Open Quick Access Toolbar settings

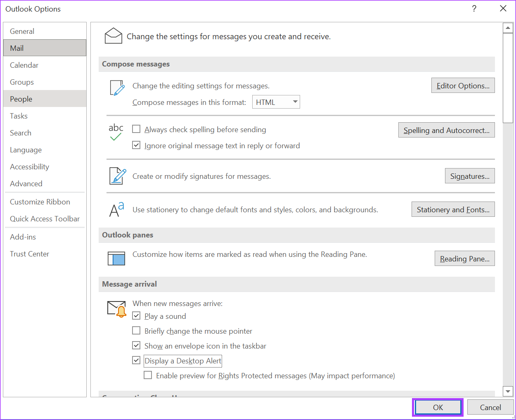[x=45, y=218]
